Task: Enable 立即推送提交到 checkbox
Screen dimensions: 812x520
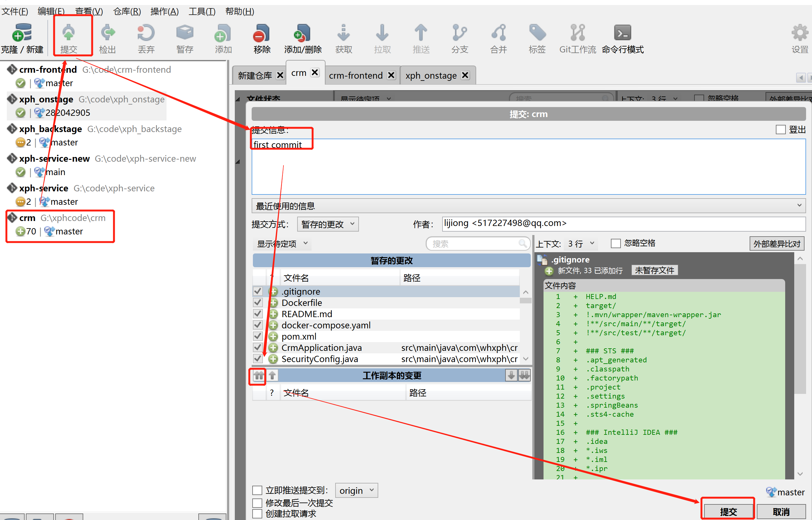Action: coord(257,490)
